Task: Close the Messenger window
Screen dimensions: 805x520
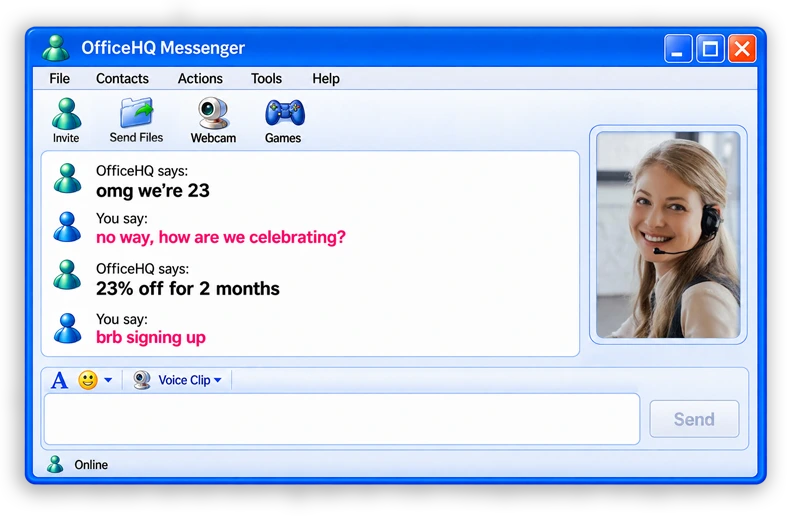Action: click(742, 49)
